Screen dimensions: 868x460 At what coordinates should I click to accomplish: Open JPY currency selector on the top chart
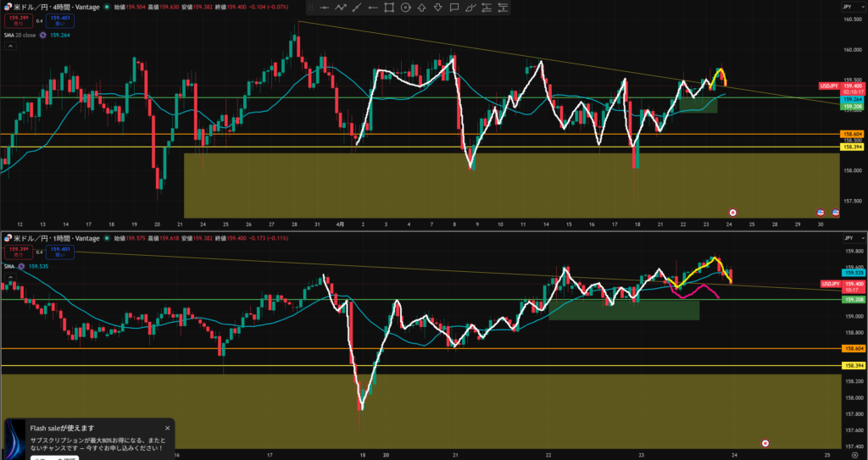(x=846, y=6)
